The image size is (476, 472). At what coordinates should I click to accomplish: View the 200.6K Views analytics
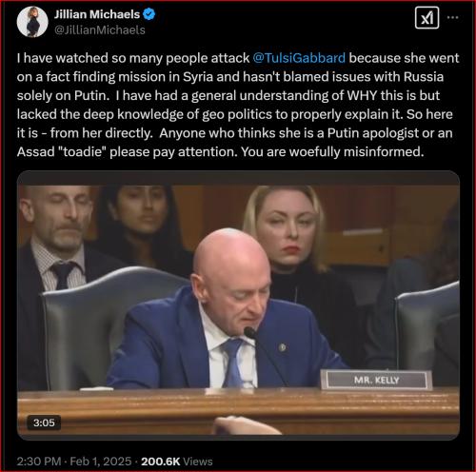point(177,462)
